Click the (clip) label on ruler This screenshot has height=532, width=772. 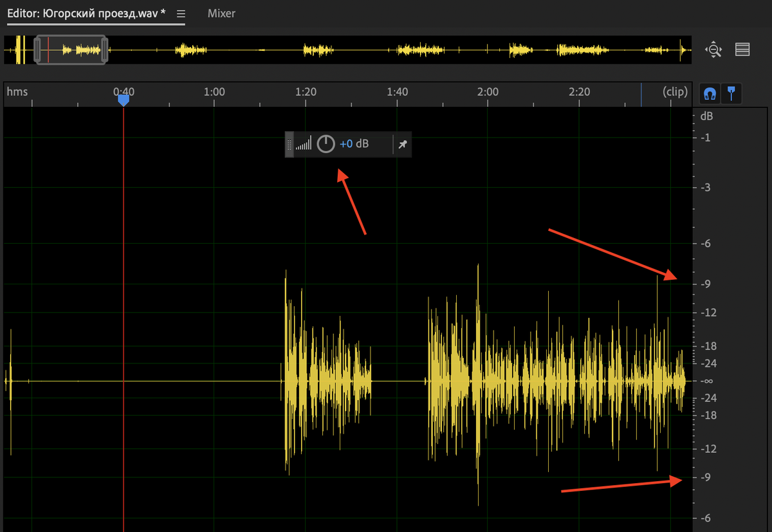(x=675, y=92)
